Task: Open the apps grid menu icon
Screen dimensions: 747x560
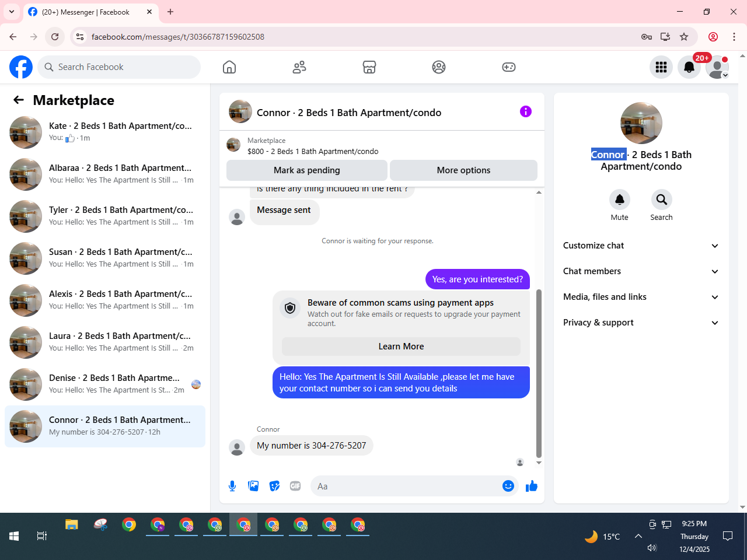Action: click(x=661, y=67)
